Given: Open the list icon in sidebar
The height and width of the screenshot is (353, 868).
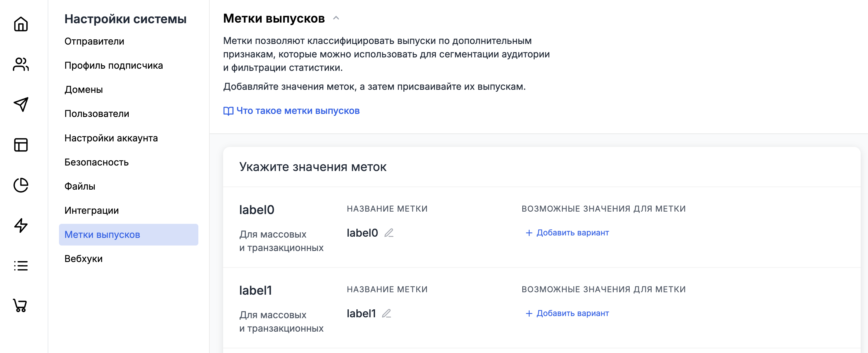Looking at the screenshot, I should [20, 265].
